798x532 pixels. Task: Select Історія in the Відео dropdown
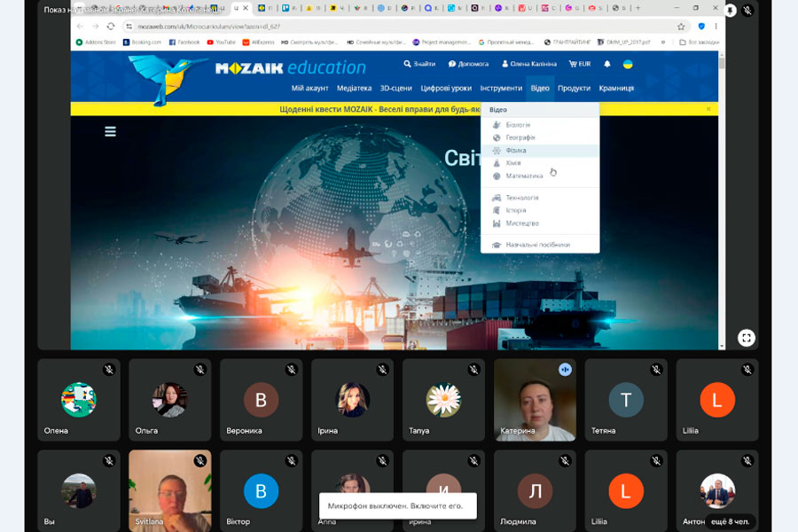[x=540, y=210]
